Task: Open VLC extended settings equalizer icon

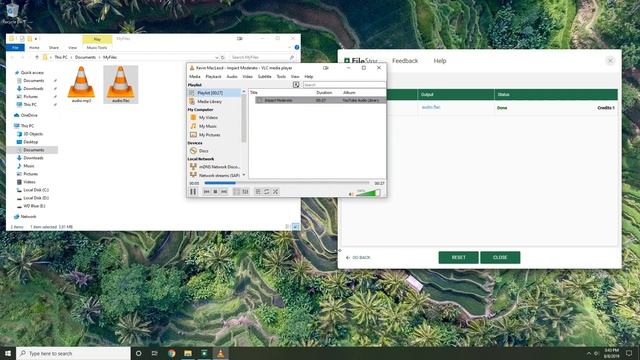Action: coord(245,192)
